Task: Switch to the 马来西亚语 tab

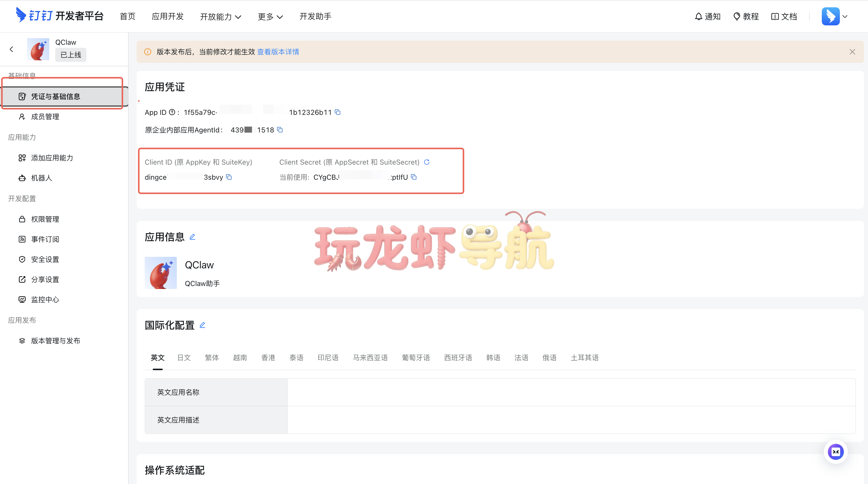Action: tap(370, 358)
